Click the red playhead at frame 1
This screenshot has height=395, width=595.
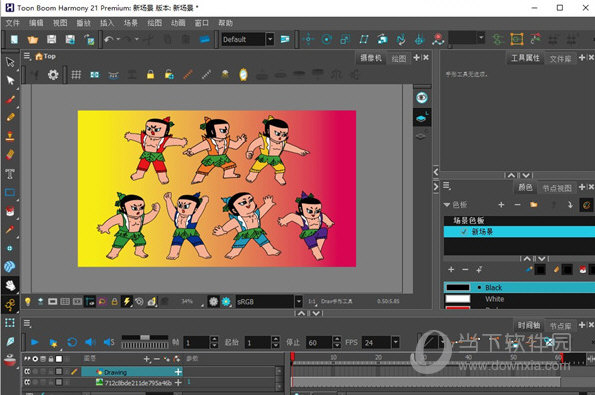(292, 357)
